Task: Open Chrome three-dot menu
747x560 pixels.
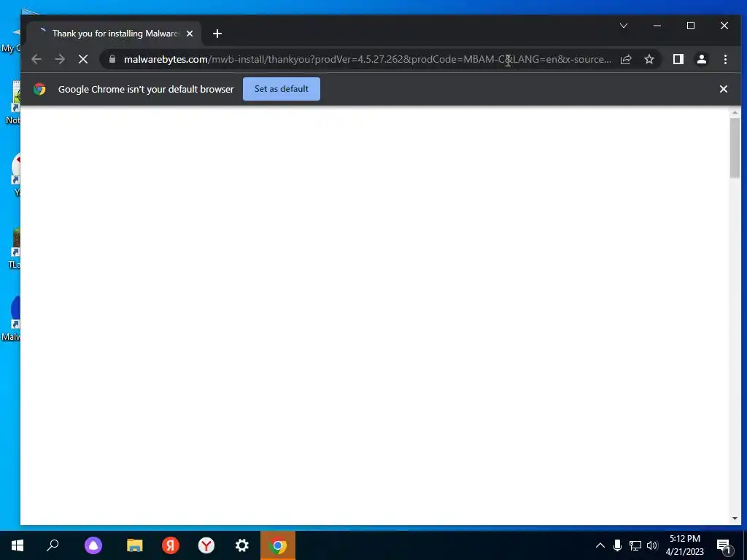Action: [x=725, y=59]
